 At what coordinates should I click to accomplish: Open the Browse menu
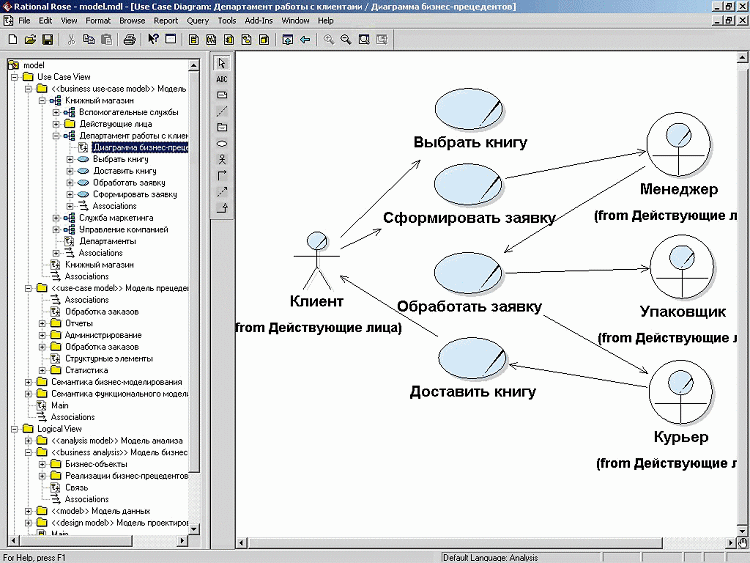point(132,21)
